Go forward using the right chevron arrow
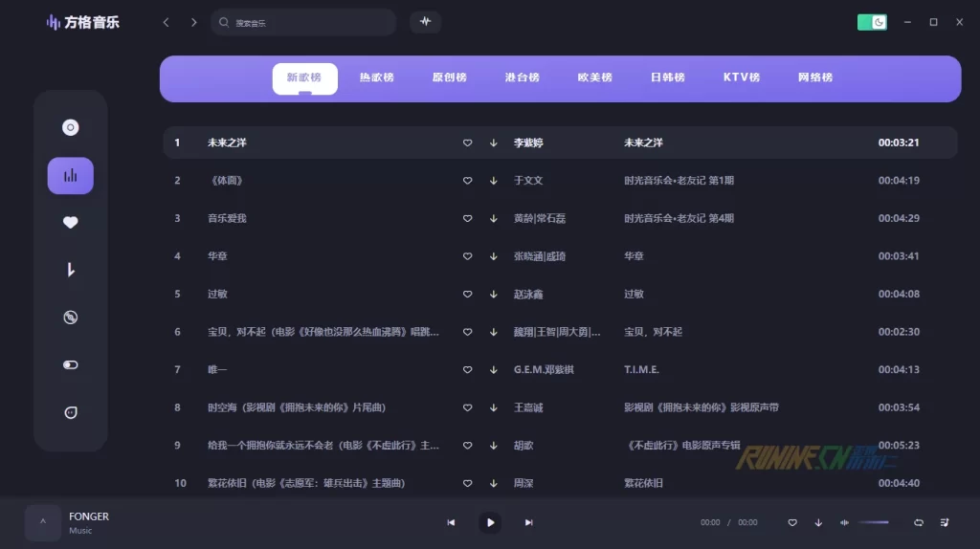 [x=194, y=22]
